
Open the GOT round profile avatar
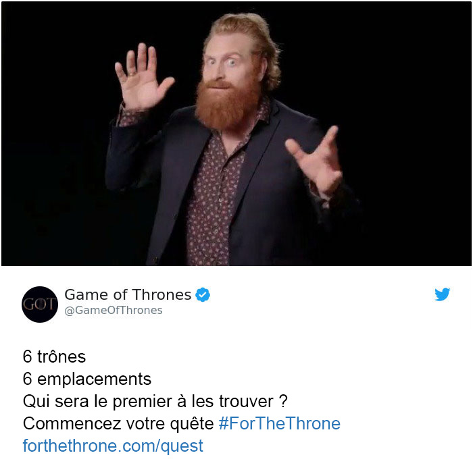[40, 305]
